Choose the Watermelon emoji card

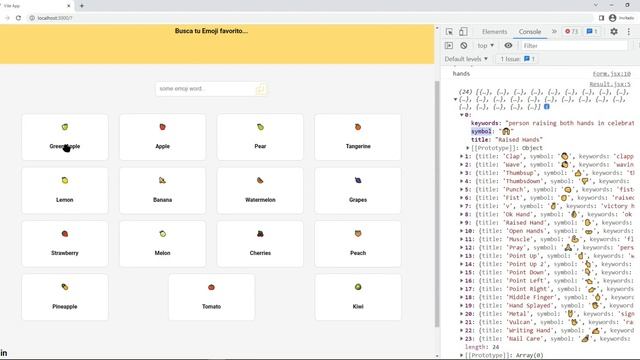click(260, 191)
